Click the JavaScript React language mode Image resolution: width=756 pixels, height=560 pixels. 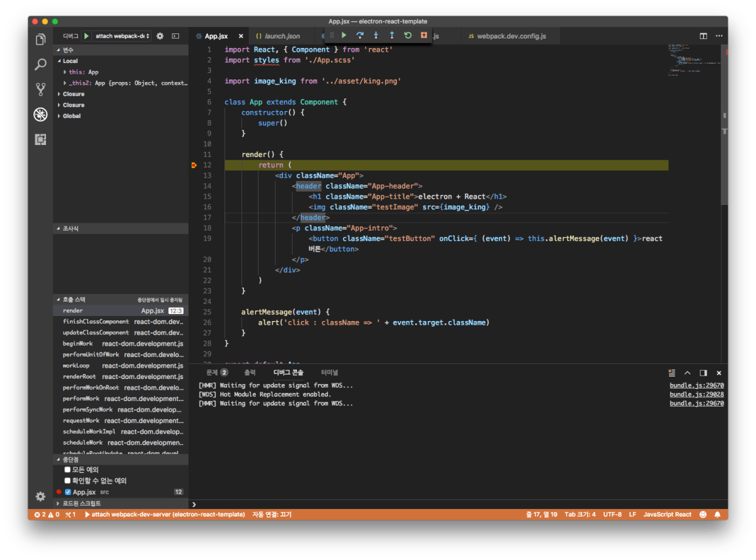667,515
